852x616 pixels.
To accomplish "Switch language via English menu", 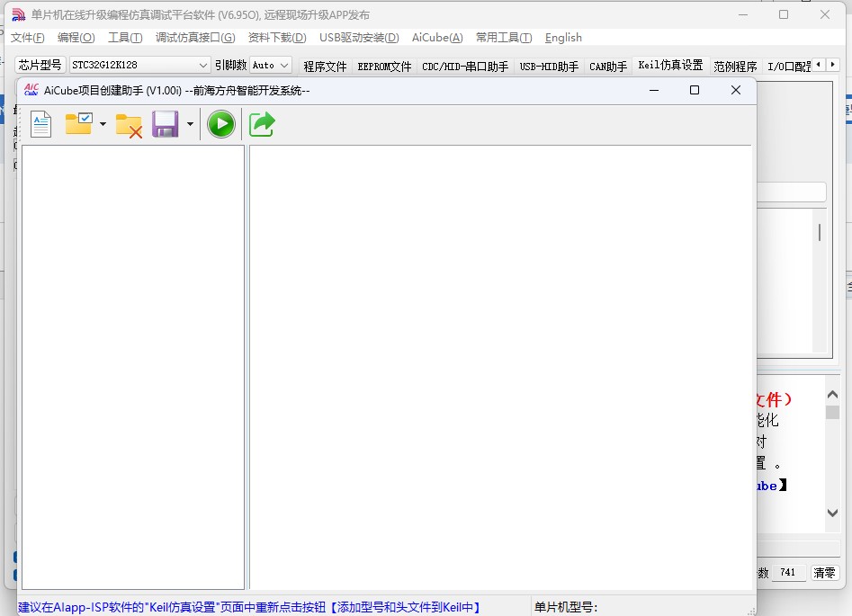I will (x=563, y=38).
